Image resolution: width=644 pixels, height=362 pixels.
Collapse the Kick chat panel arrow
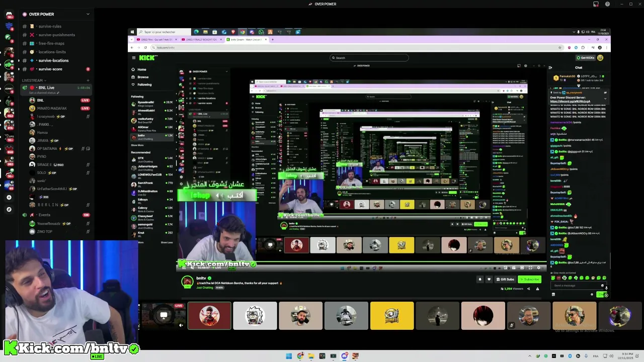tap(550, 67)
